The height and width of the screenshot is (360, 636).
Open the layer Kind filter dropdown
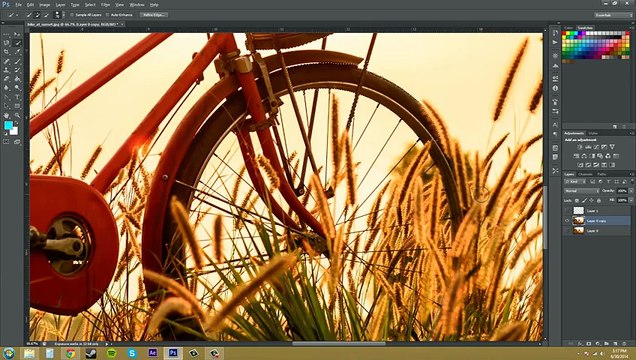[575, 182]
